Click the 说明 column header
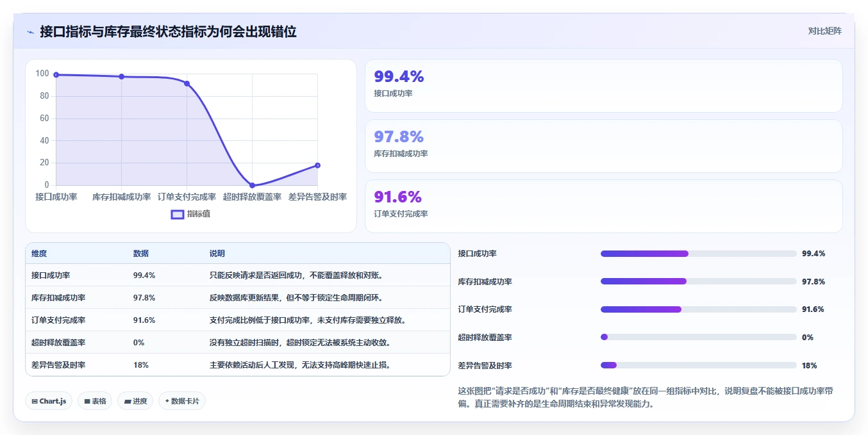868x435 pixels. (x=217, y=254)
